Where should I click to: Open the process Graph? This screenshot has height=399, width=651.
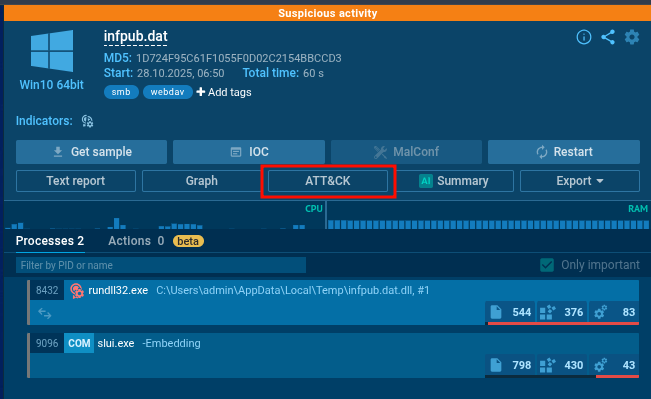(201, 181)
